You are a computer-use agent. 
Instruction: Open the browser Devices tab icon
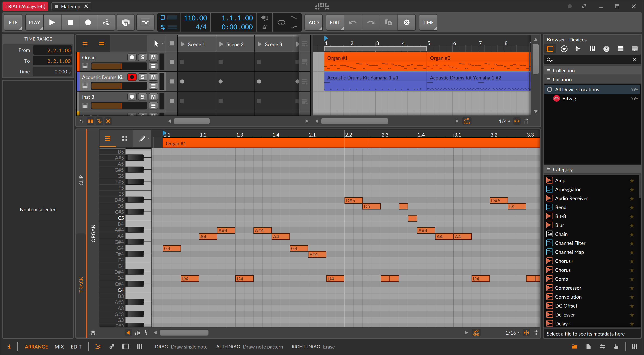pos(550,49)
